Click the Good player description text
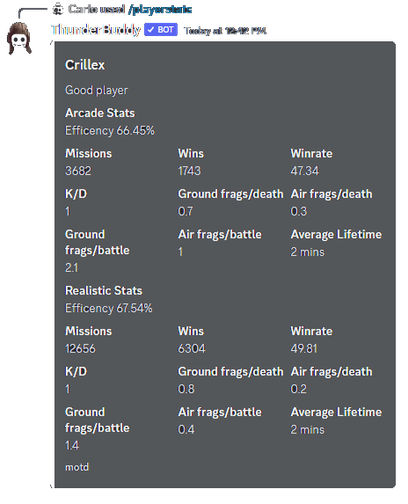 (x=96, y=90)
